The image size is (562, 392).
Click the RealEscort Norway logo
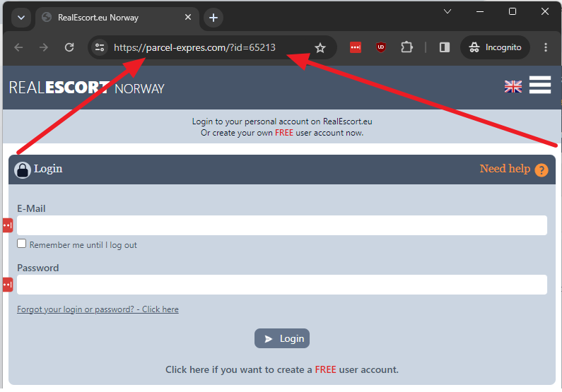[86, 88]
